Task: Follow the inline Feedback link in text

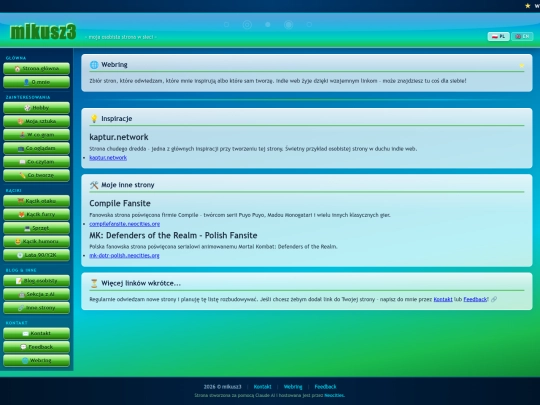Action: 475,299
